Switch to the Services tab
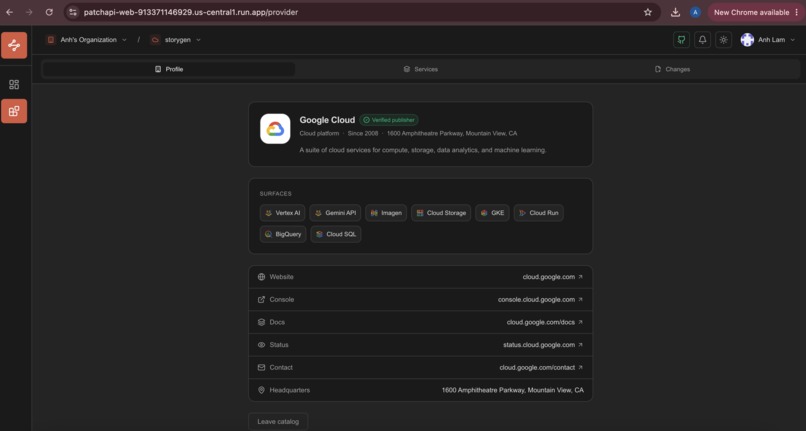Screen dimensions: 806x431 [420, 69]
